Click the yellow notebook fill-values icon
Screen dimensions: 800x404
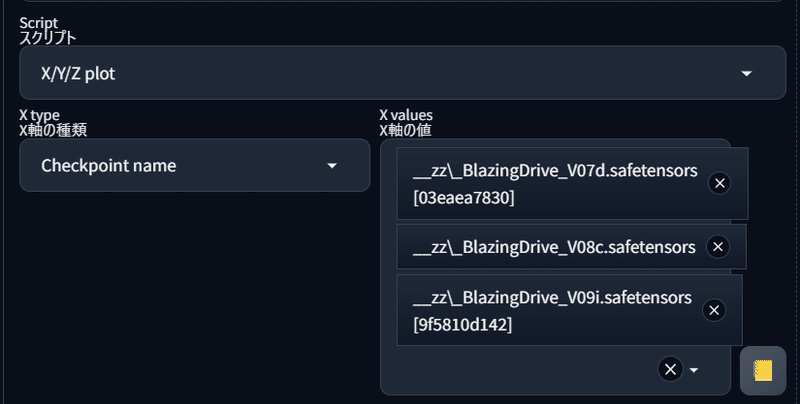(763, 370)
